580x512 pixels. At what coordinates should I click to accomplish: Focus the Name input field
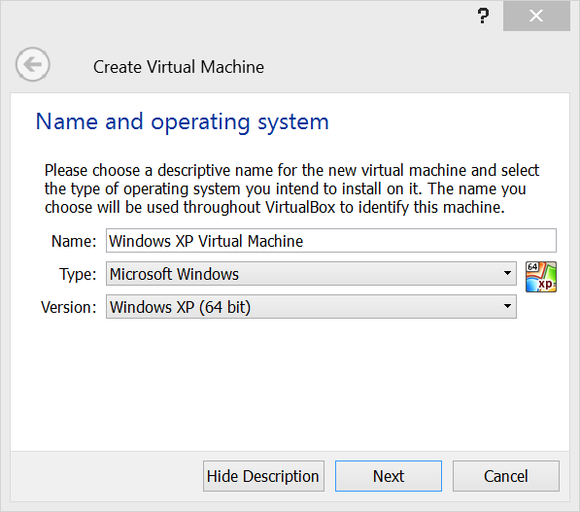tap(331, 241)
